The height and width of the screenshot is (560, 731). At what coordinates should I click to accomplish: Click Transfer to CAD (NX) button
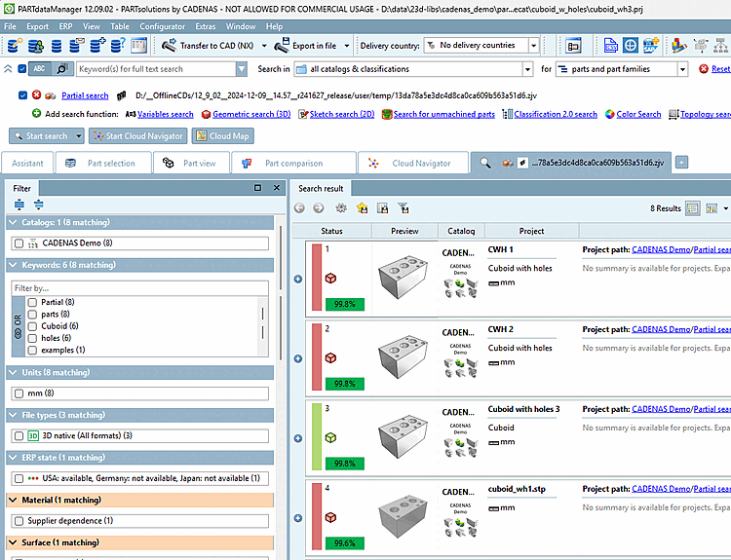point(208,45)
